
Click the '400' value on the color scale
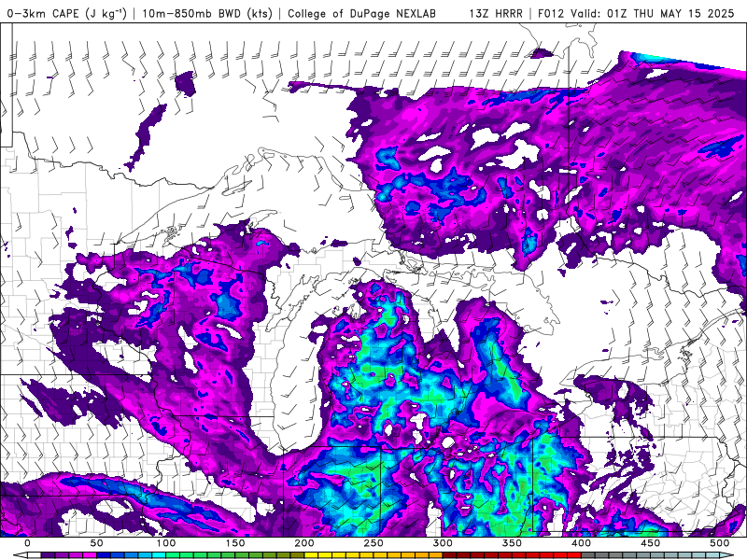coord(581,543)
